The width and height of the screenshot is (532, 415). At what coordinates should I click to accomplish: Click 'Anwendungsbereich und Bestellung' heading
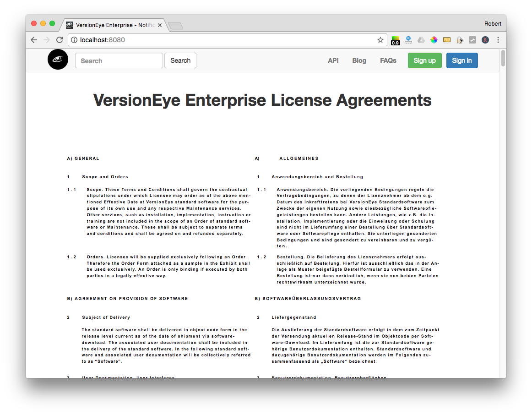(x=317, y=177)
